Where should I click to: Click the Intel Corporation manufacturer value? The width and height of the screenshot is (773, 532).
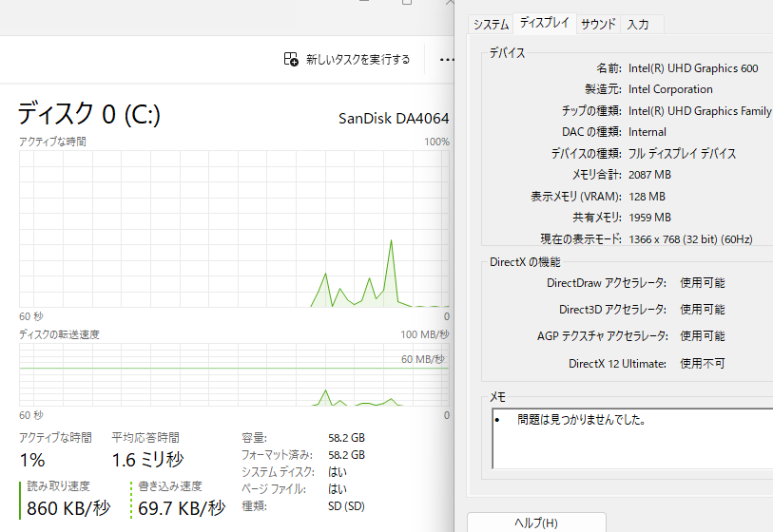670,89
